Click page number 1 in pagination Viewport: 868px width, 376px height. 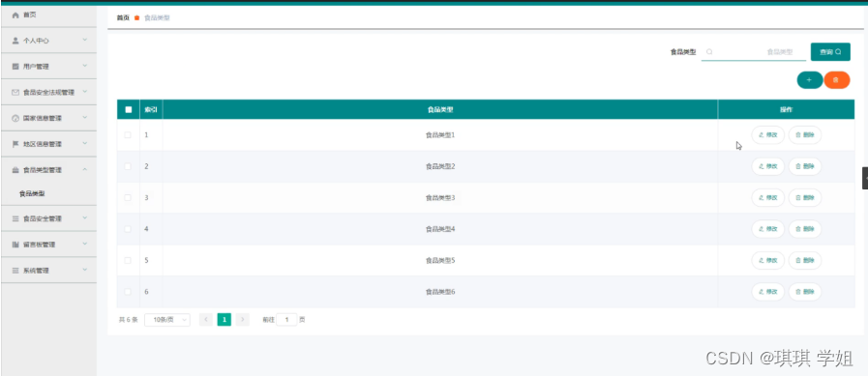(x=224, y=320)
